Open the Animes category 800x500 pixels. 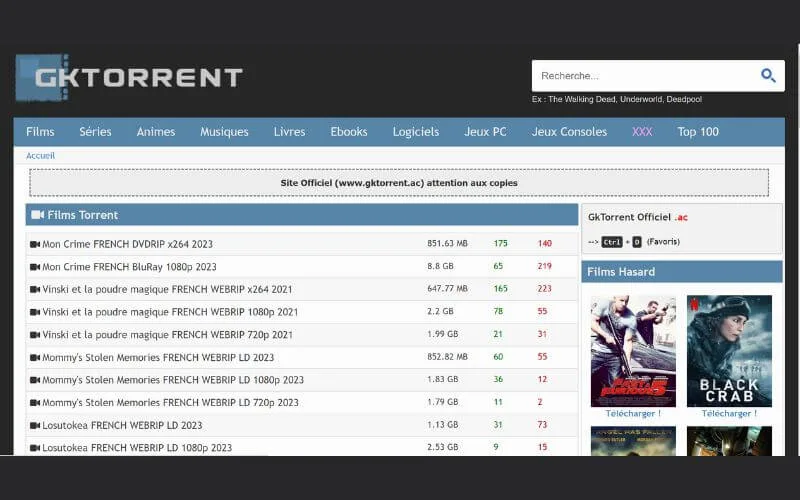[x=156, y=132]
